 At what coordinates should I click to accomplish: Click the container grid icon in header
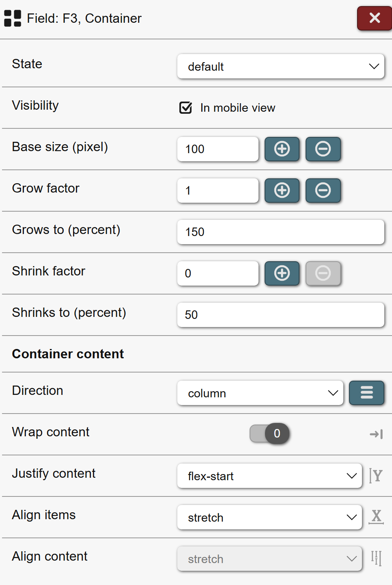(x=13, y=18)
